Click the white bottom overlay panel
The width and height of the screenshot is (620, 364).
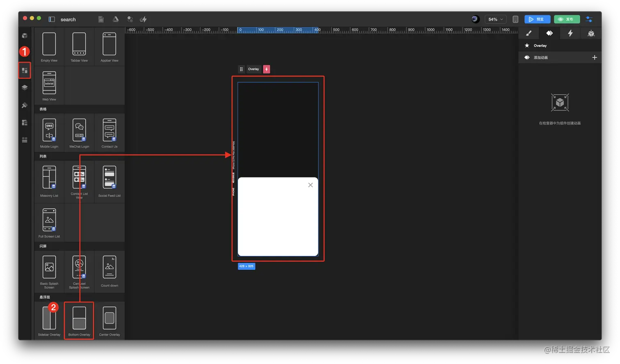click(x=278, y=216)
